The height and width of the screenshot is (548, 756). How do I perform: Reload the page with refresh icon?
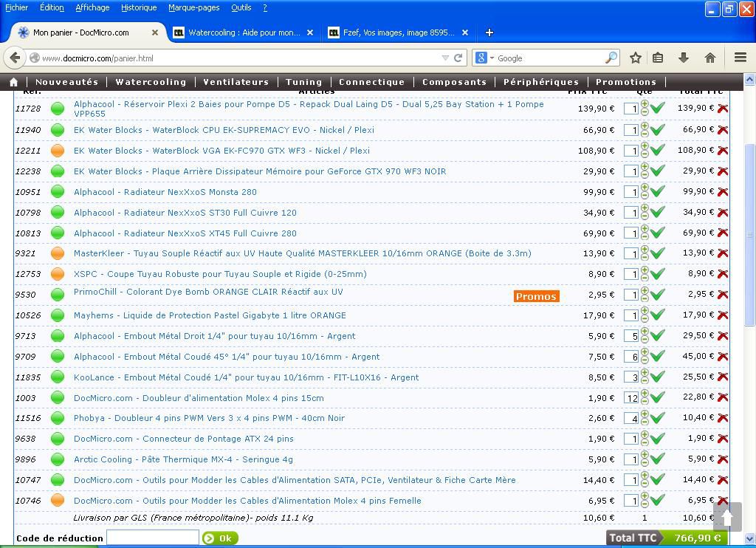458,58
